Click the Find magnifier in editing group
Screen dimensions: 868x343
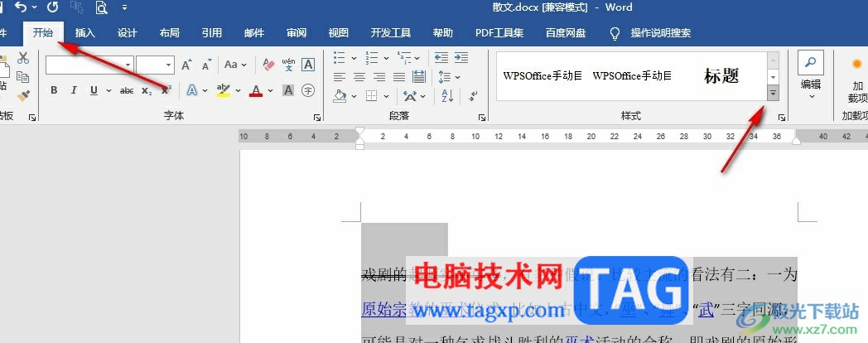pyautogui.click(x=811, y=63)
